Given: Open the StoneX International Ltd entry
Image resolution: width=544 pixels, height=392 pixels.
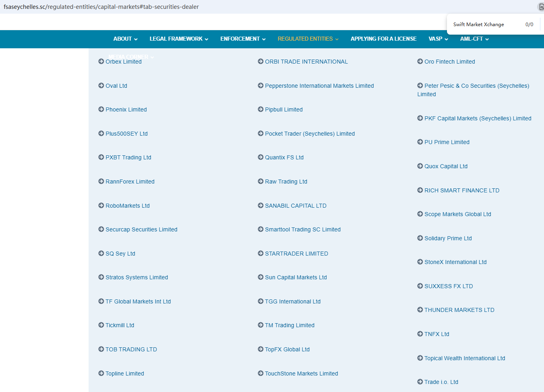Looking at the screenshot, I should coord(455,262).
